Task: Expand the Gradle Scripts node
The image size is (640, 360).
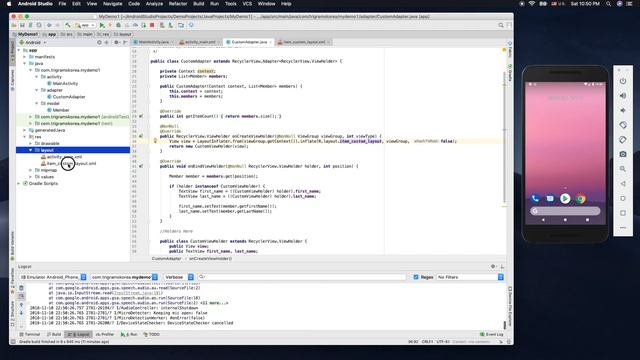Action: point(18,184)
